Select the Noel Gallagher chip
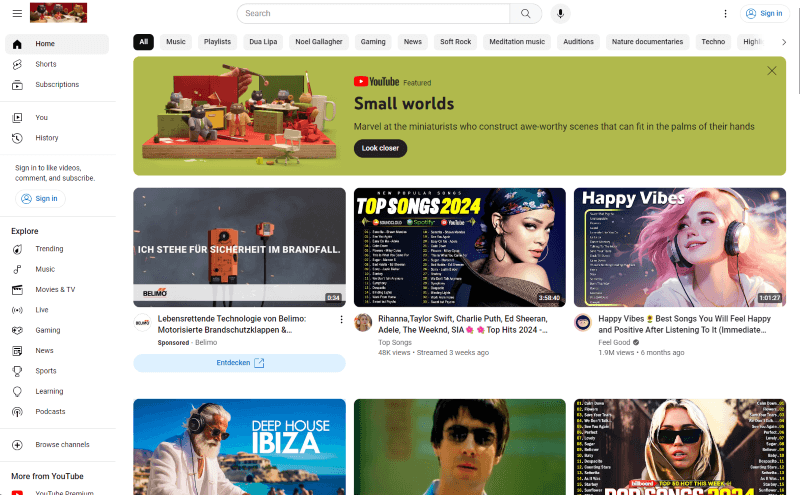Viewport: 800px width, 495px height. 319,42
